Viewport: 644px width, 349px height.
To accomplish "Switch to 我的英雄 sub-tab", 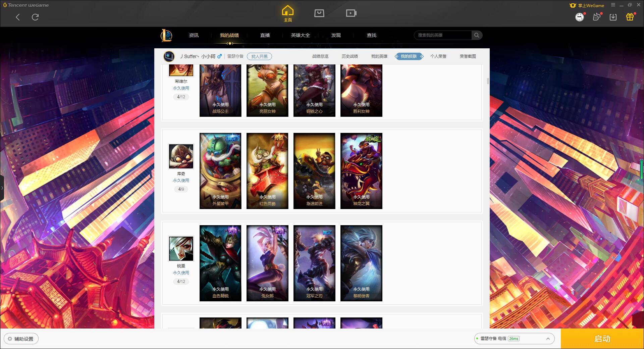I will pos(379,56).
